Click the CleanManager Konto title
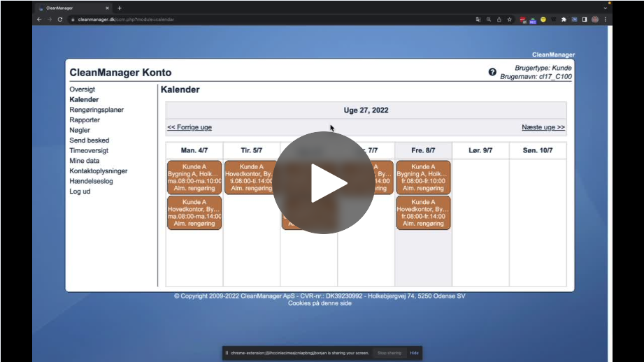644x362 pixels. point(120,73)
